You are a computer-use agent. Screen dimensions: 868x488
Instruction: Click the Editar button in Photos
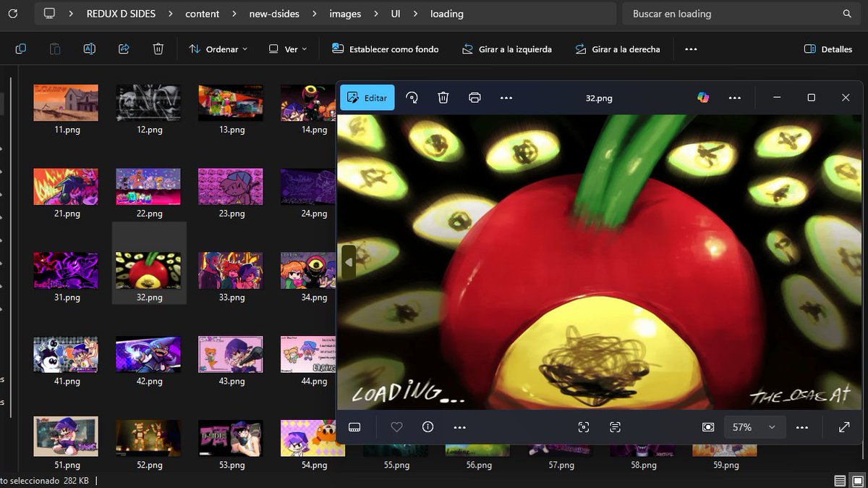click(367, 98)
